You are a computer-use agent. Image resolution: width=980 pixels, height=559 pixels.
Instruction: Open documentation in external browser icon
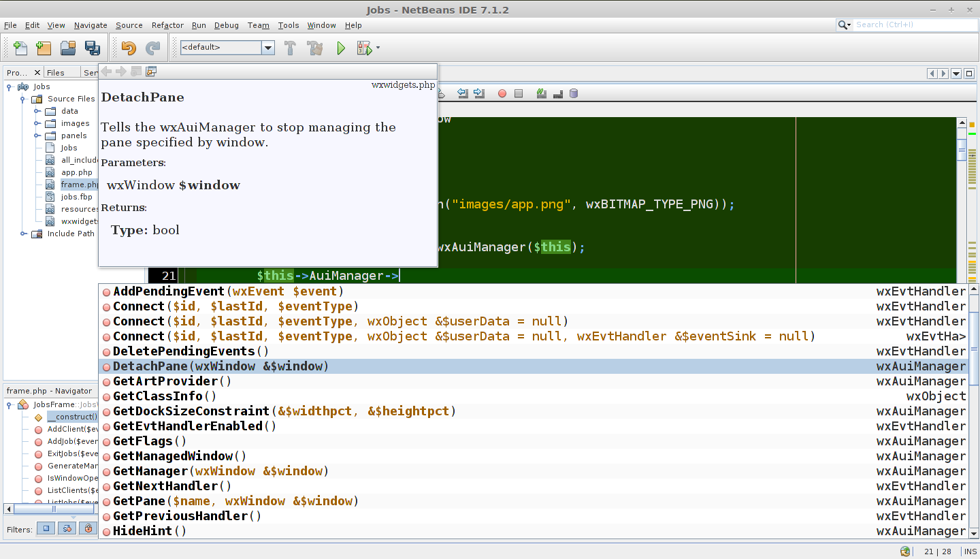click(x=151, y=71)
